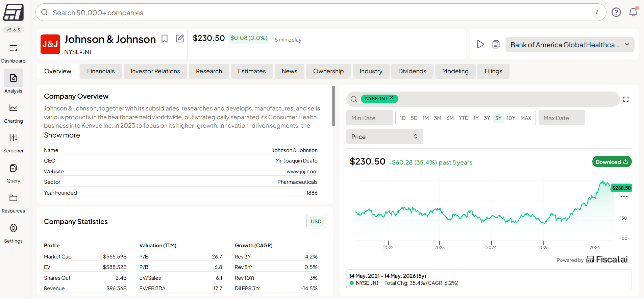Image resolution: width=644 pixels, height=299 pixels.
Task: Select the 6M chart range
Action: tap(450, 118)
